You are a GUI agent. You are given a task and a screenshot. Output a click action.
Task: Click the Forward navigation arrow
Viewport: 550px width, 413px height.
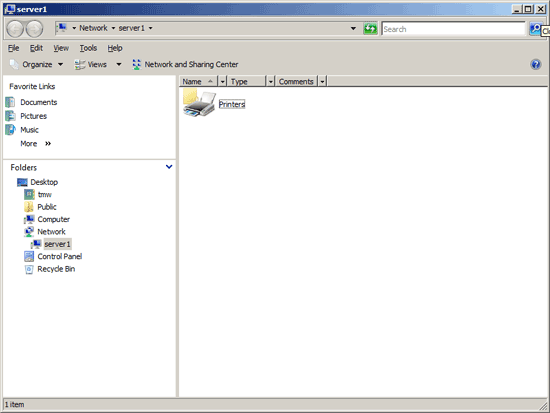point(34,29)
